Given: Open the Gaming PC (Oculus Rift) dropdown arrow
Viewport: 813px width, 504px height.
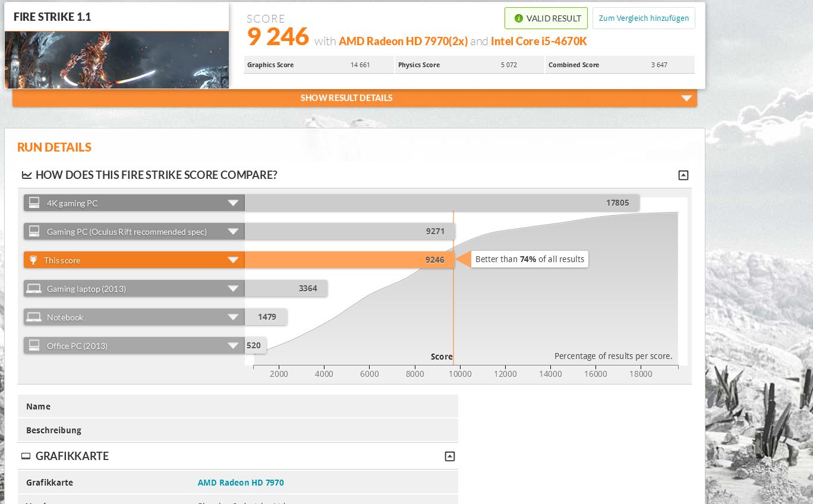Looking at the screenshot, I should point(233,232).
